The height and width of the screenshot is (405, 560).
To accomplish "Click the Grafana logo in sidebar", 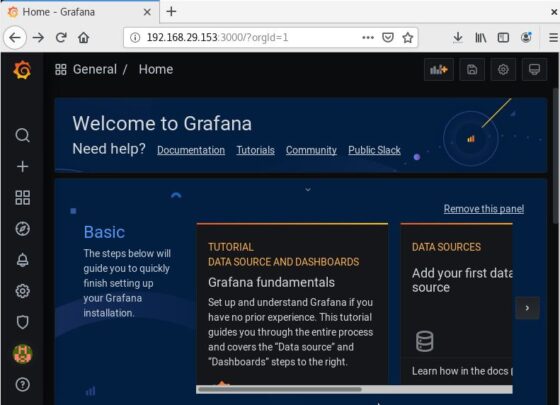I will point(22,70).
